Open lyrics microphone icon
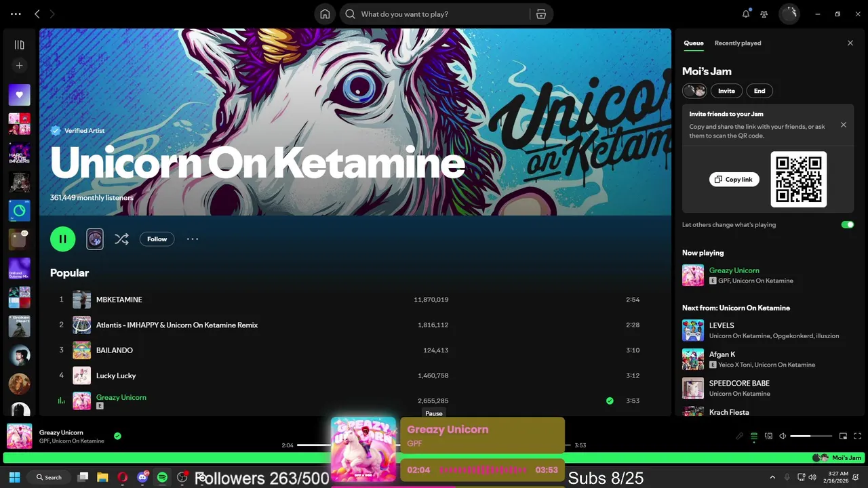This screenshot has width=868, height=488. [740, 436]
